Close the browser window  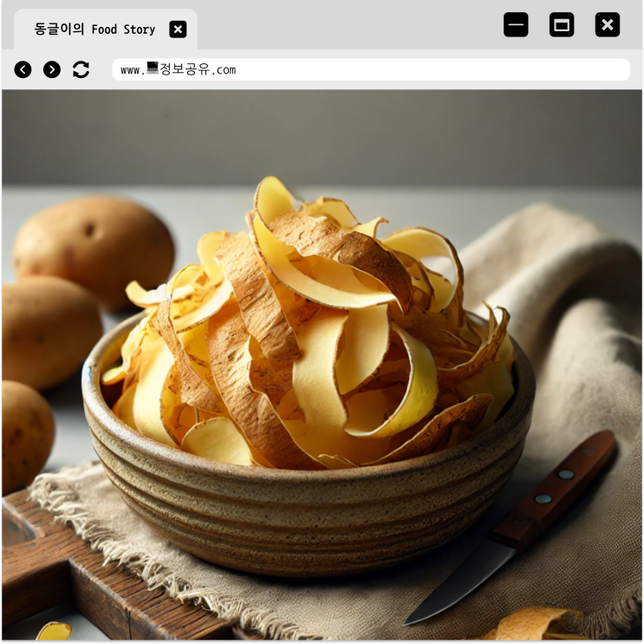pyautogui.click(x=608, y=24)
